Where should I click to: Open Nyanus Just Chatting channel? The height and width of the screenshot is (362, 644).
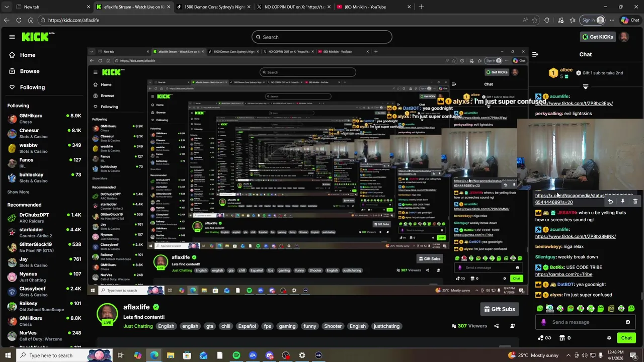pos(44,277)
